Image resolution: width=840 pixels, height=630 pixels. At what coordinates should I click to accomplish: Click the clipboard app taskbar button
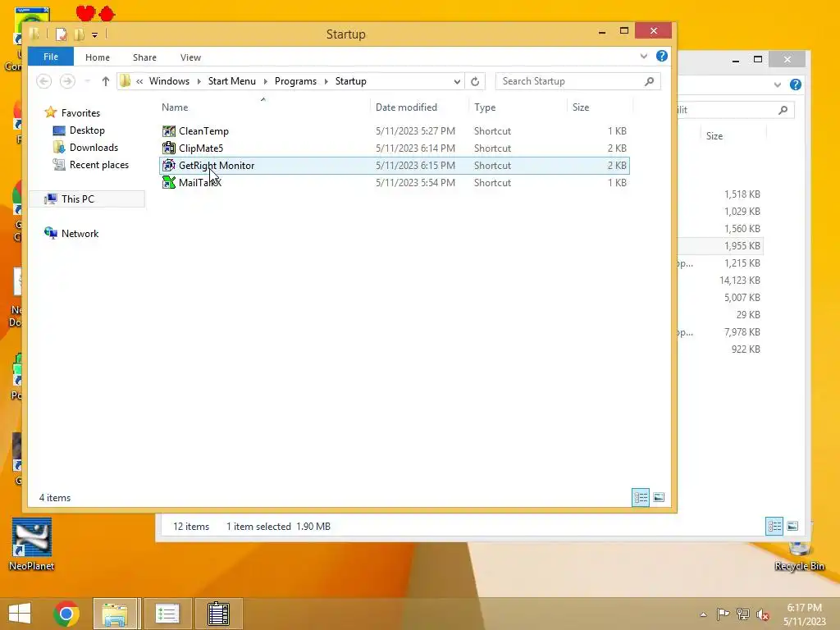218,614
